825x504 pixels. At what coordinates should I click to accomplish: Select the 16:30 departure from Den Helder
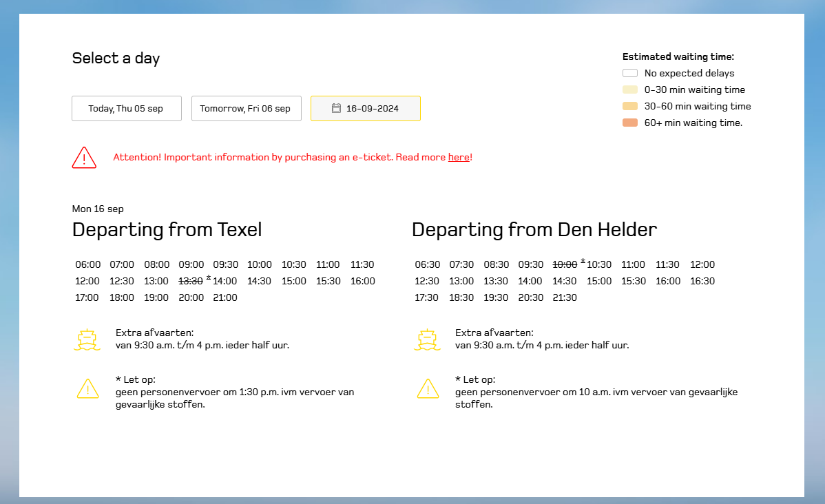[x=702, y=281]
